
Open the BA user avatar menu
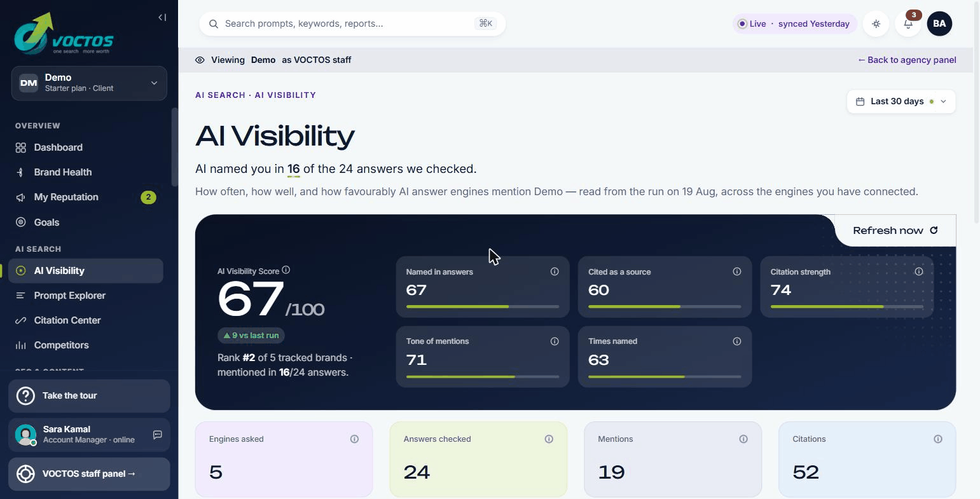939,24
